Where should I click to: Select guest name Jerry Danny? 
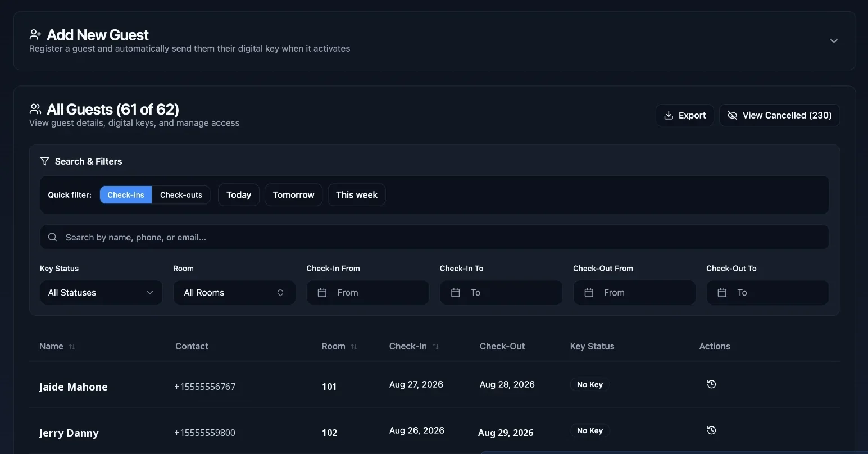tap(69, 433)
